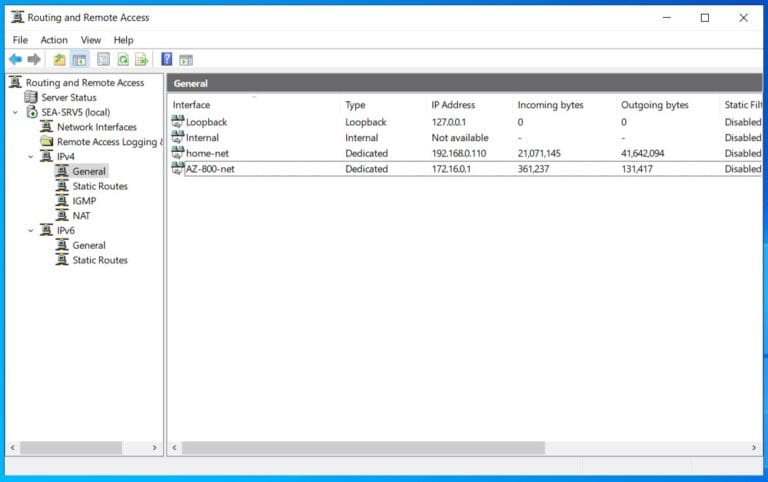Sort by the Static Filters column header

point(742,105)
